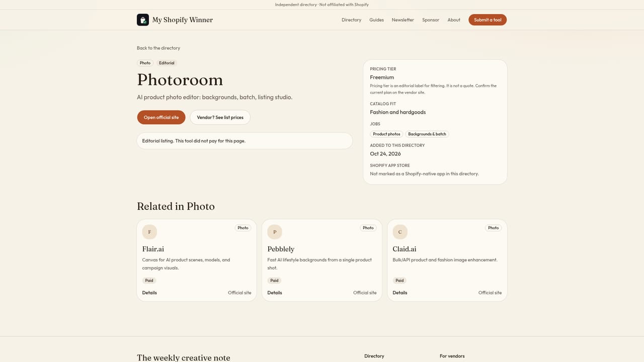This screenshot has height=362, width=644.
Task: Click the AI product photo editor tagline
Action: tap(215, 97)
